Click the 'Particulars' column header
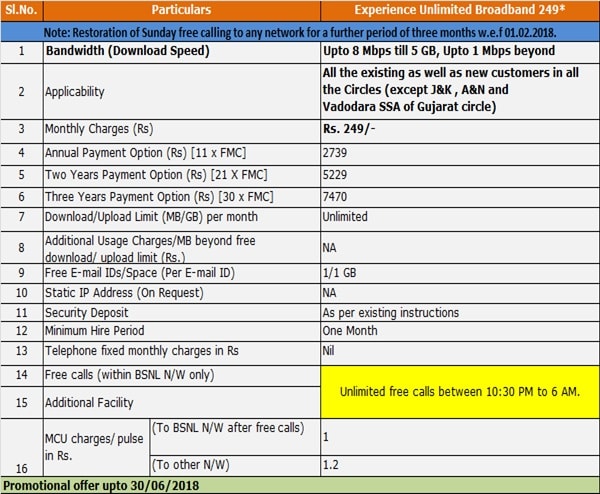This screenshot has width=600, height=494. 182,10
